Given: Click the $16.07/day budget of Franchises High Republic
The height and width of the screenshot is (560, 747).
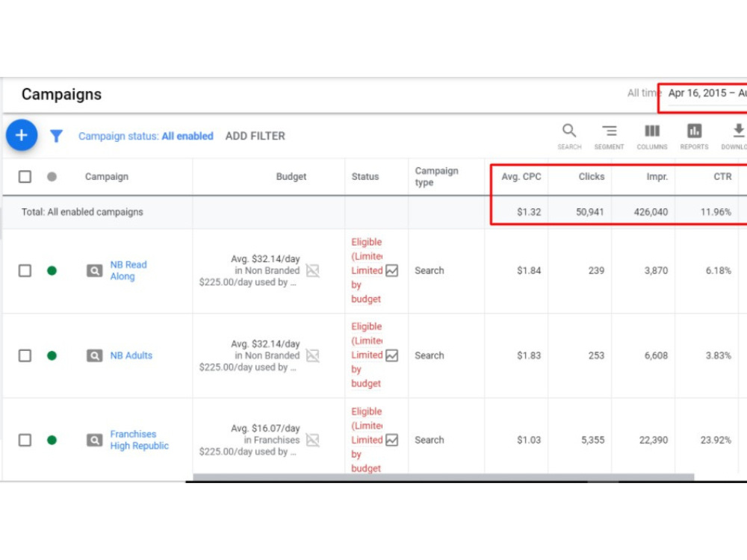Looking at the screenshot, I should pyautogui.click(x=265, y=428).
